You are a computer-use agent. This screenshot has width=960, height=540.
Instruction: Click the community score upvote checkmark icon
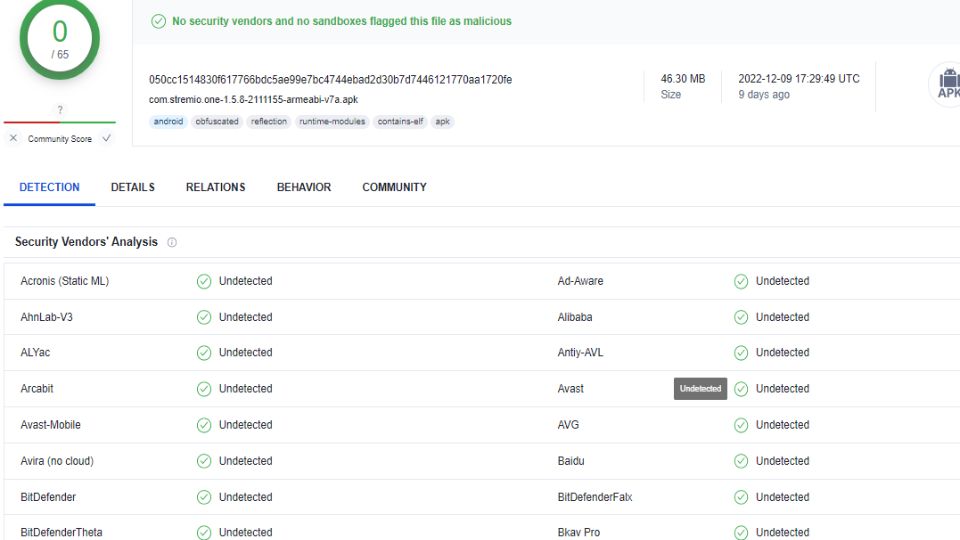point(107,138)
